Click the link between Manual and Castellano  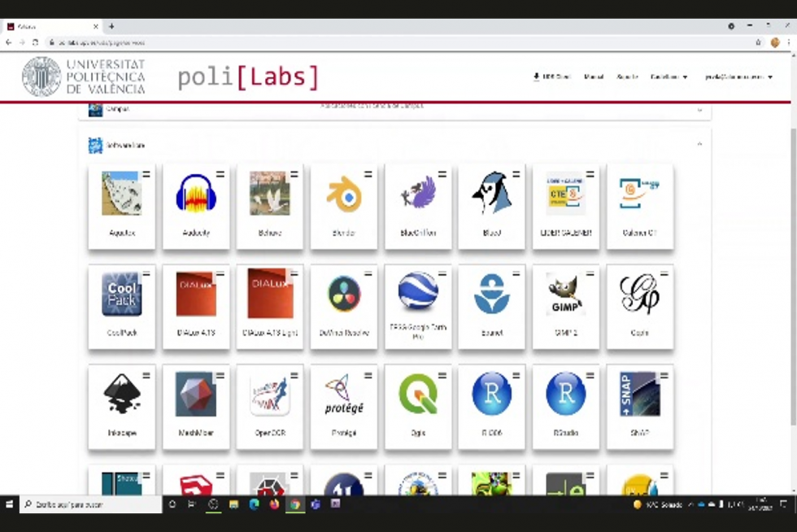[x=627, y=76]
